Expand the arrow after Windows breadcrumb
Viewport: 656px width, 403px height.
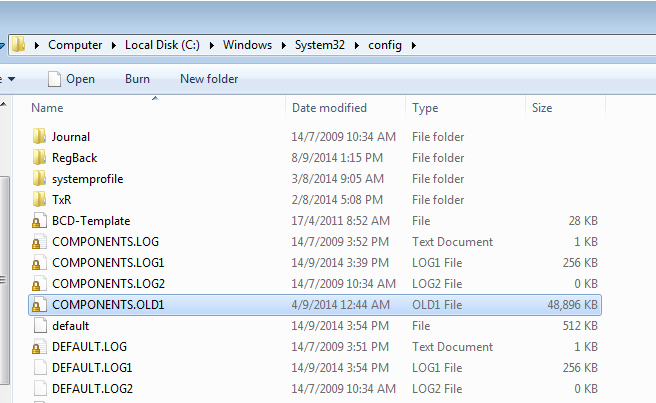pyautogui.click(x=284, y=45)
